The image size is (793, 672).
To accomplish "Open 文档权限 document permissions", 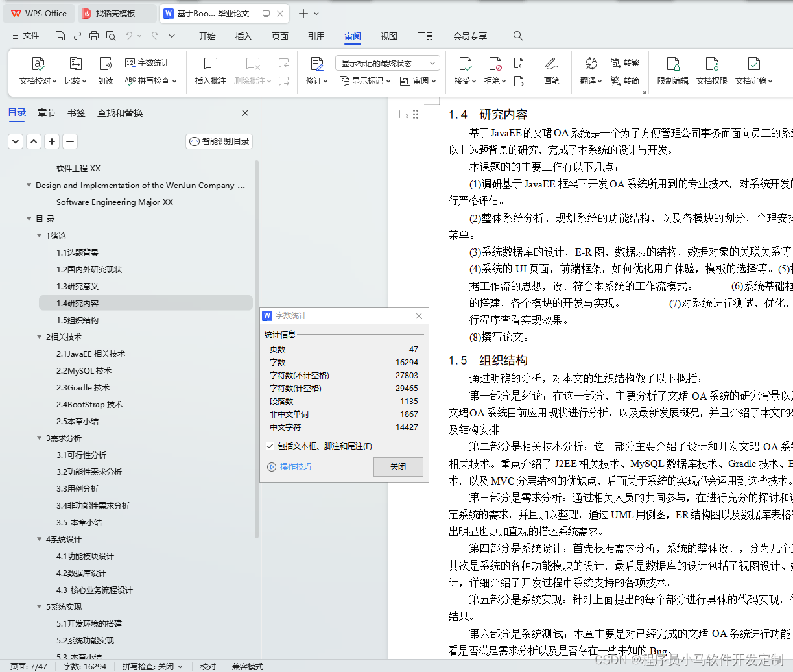I will pos(711,71).
